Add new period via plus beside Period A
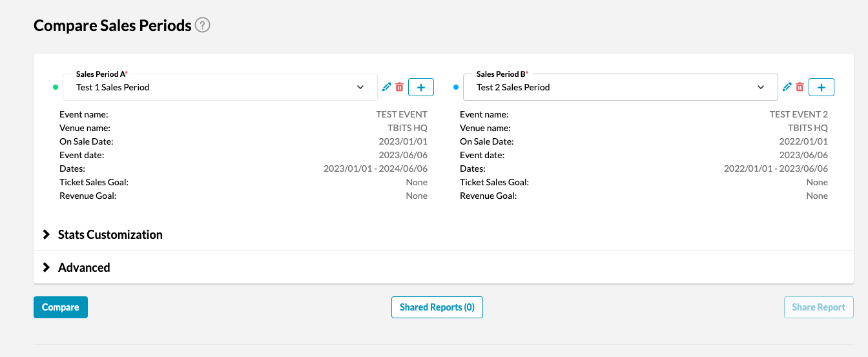This screenshot has width=868, height=357. (421, 87)
